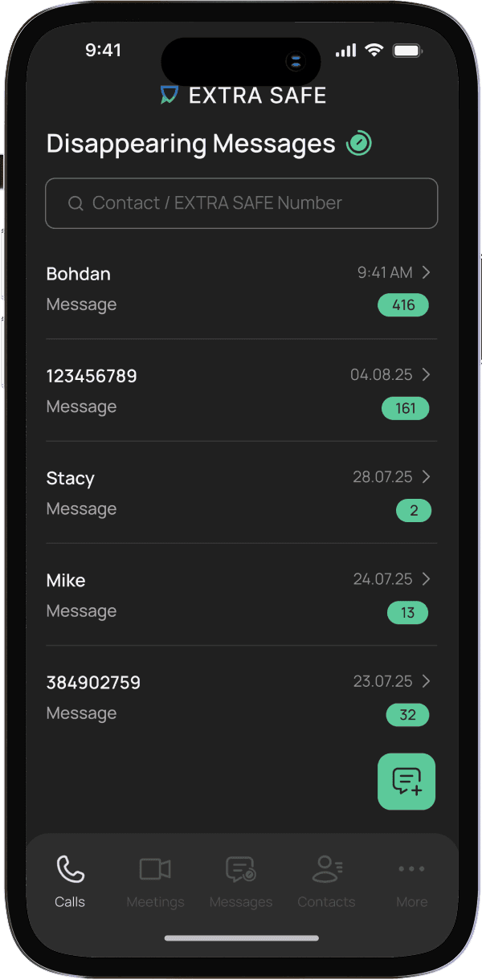Tap the 161 unread count badge

point(406,408)
